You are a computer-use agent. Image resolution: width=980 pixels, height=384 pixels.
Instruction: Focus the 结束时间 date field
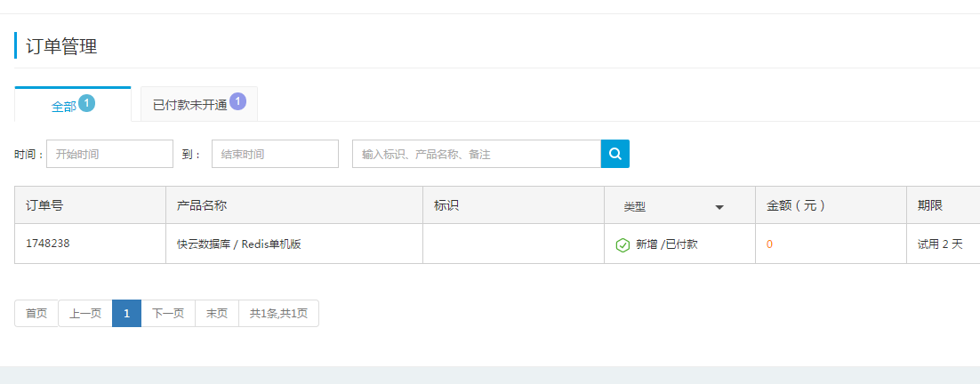pos(275,154)
